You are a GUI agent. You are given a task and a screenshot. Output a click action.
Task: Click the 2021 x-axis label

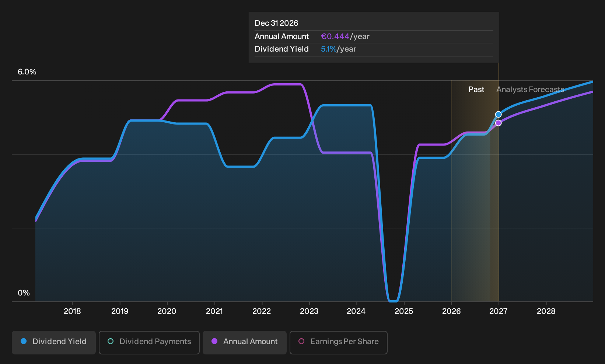214,311
